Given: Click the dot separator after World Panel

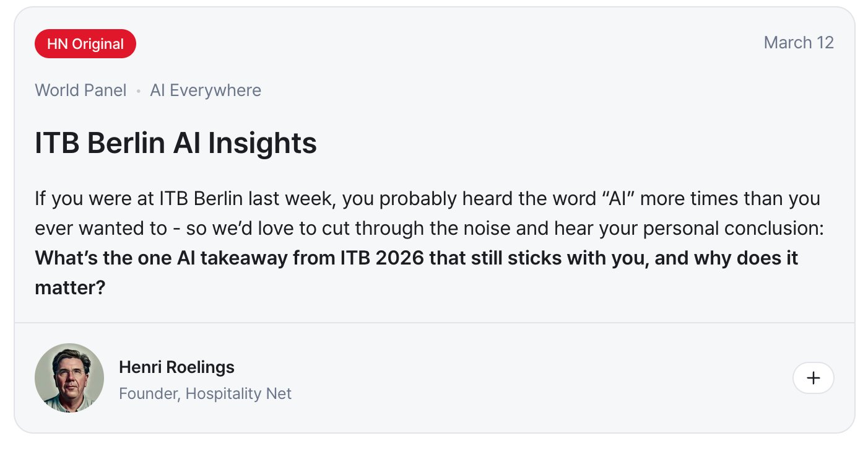Looking at the screenshot, I should pos(139,91).
